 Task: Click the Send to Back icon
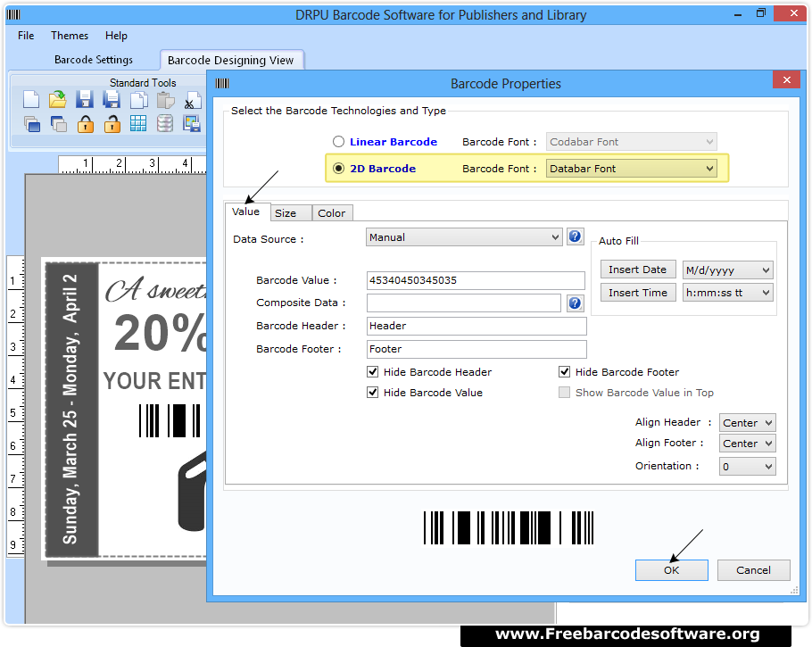(59, 124)
